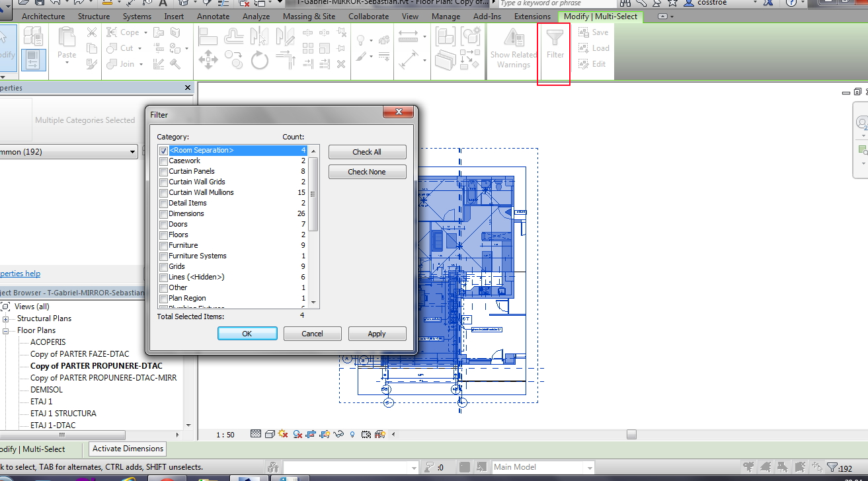The image size is (868, 481).
Task: Click the Sun Path Off icon
Action: click(283, 434)
